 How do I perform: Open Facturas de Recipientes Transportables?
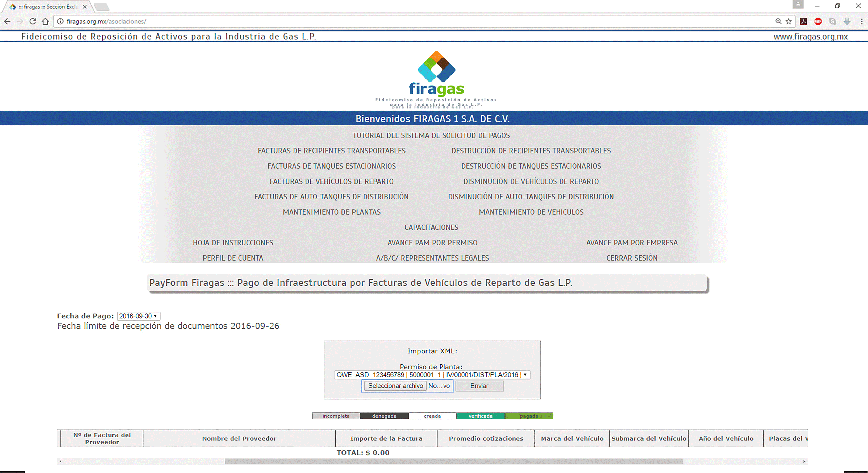332,151
